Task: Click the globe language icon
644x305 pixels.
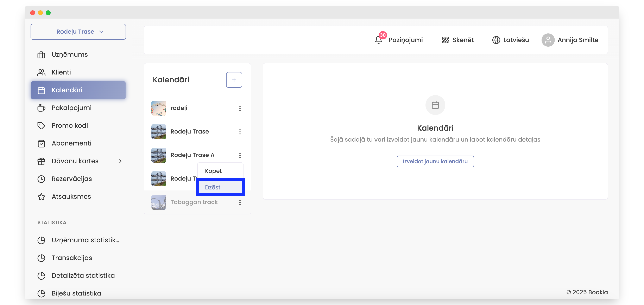Action: 496,40
